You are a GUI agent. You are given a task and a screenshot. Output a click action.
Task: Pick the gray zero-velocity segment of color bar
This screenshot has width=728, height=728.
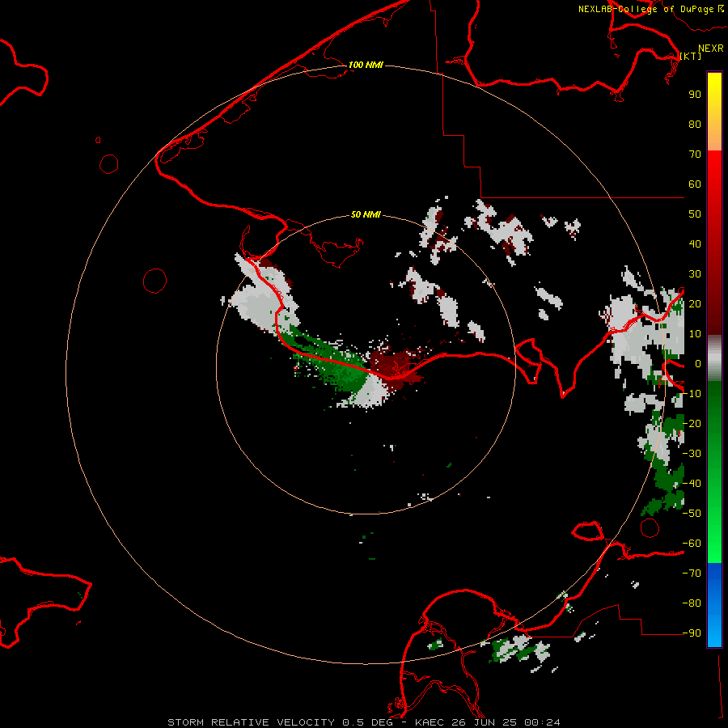click(x=714, y=358)
